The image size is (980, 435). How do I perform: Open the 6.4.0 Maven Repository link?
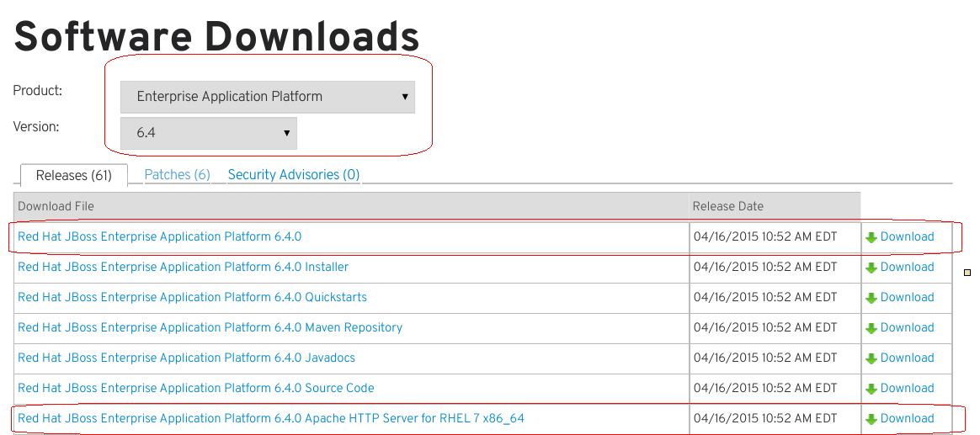(x=210, y=327)
